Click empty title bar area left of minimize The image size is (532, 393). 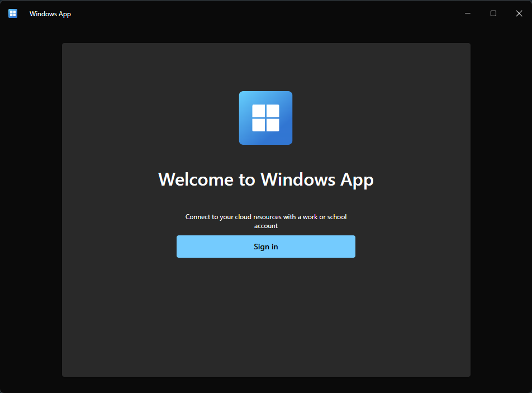279,13
